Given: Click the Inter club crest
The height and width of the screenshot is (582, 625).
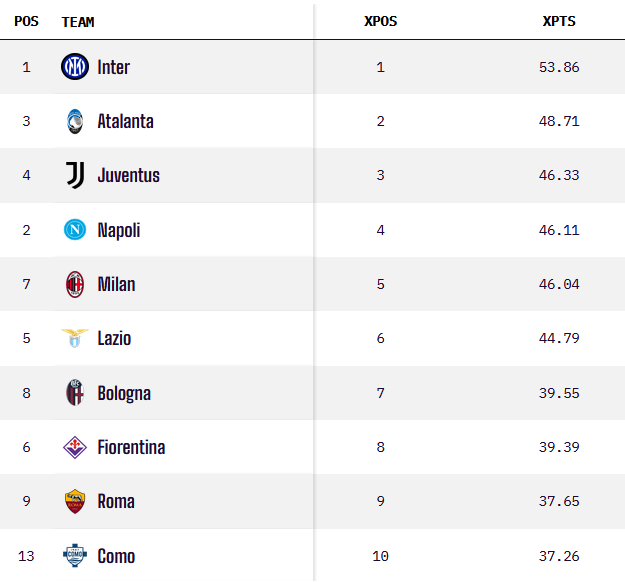Looking at the screenshot, I should 75,67.
